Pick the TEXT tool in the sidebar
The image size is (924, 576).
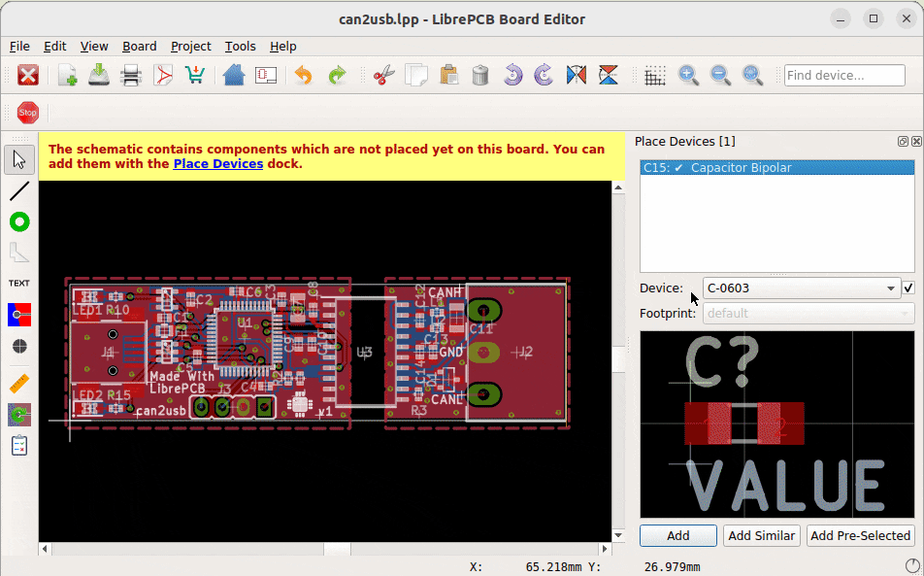(x=19, y=284)
